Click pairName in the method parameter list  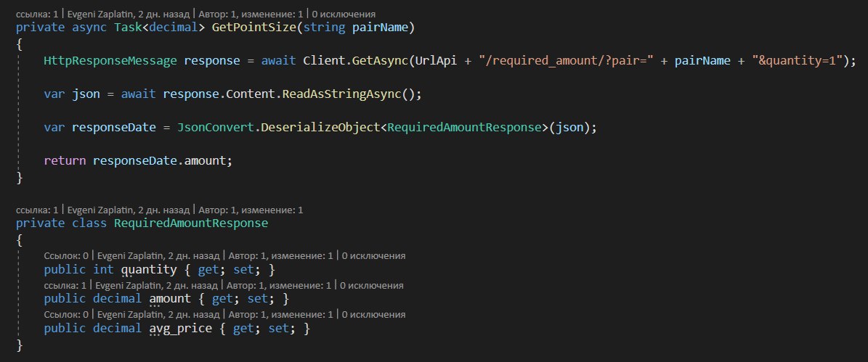381,28
